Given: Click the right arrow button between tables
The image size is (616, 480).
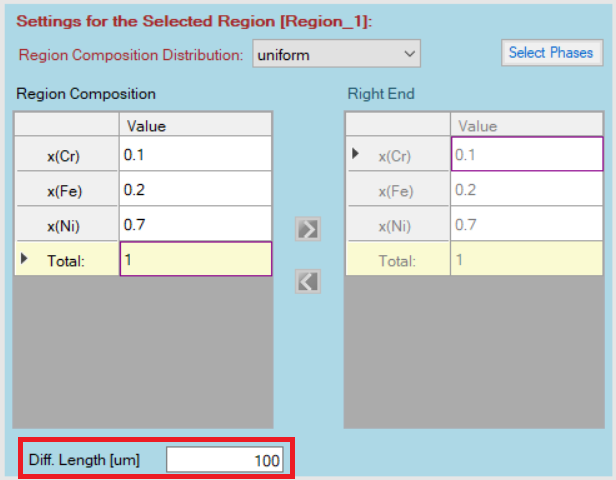Looking at the screenshot, I should (x=309, y=228).
